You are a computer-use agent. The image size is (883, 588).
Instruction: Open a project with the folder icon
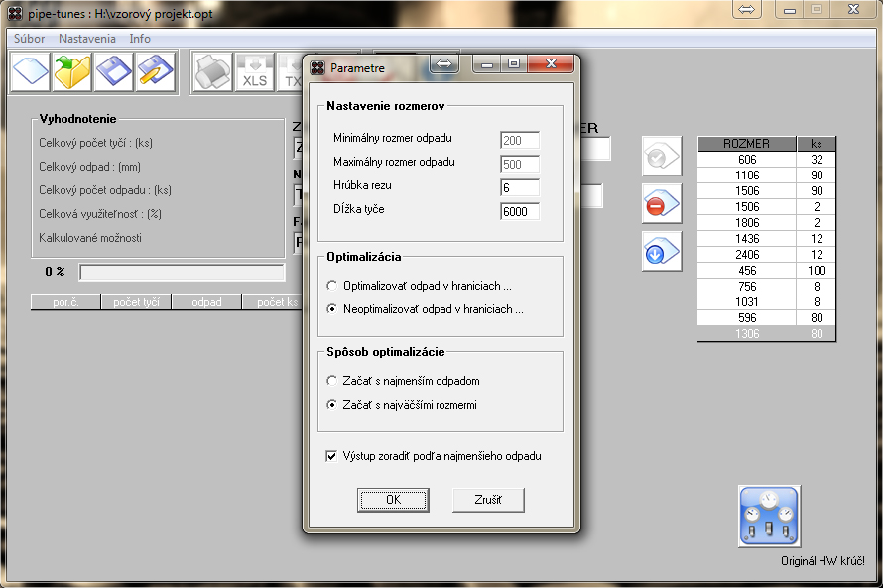point(72,72)
